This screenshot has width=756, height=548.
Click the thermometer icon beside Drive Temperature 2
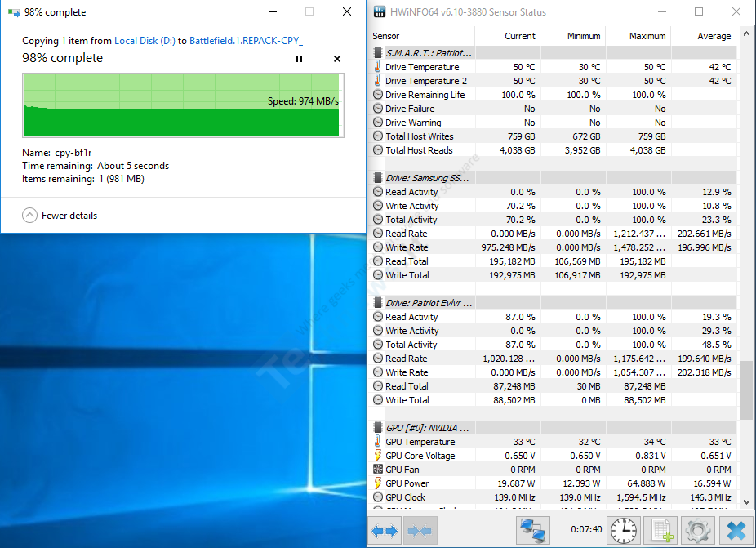[378, 81]
